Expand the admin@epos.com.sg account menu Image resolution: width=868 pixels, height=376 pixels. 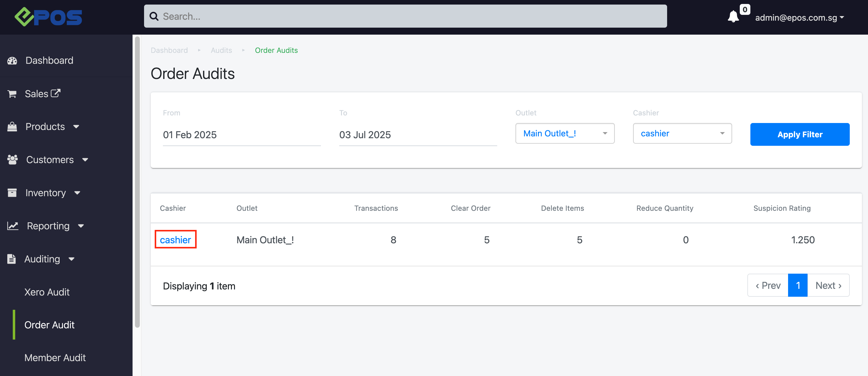point(799,18)
